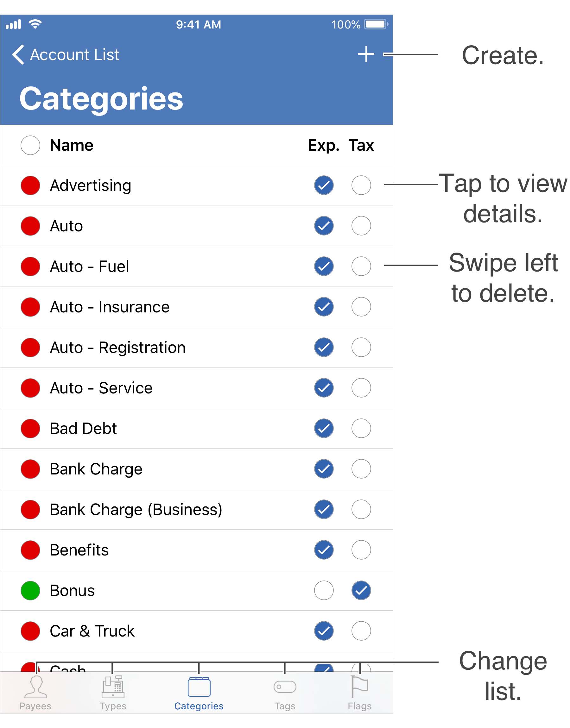Enable Tax for Auto - Fuel
Image resolution: width=570 pixels, height=728 pixels.
361,266
